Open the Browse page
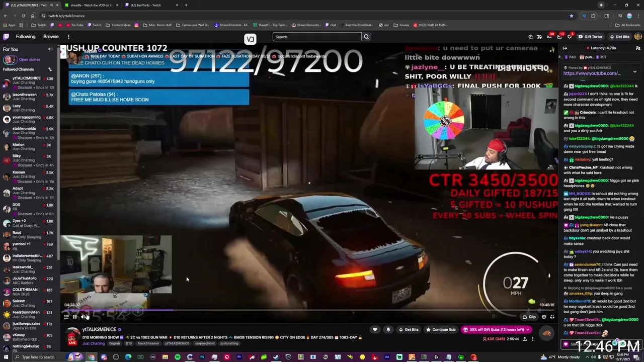The image size is (644, 362). pos(51,37)
